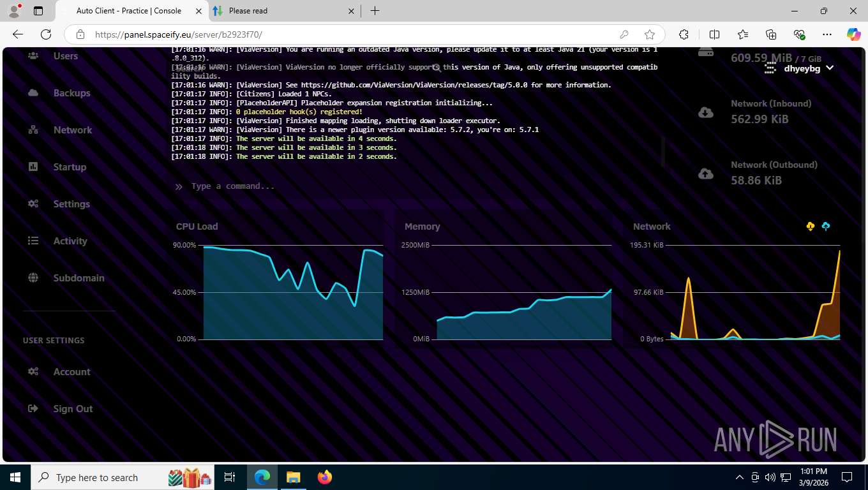Open the Users menu item
This screenshot has height=490, width=868.
click(x=66, y=56)
